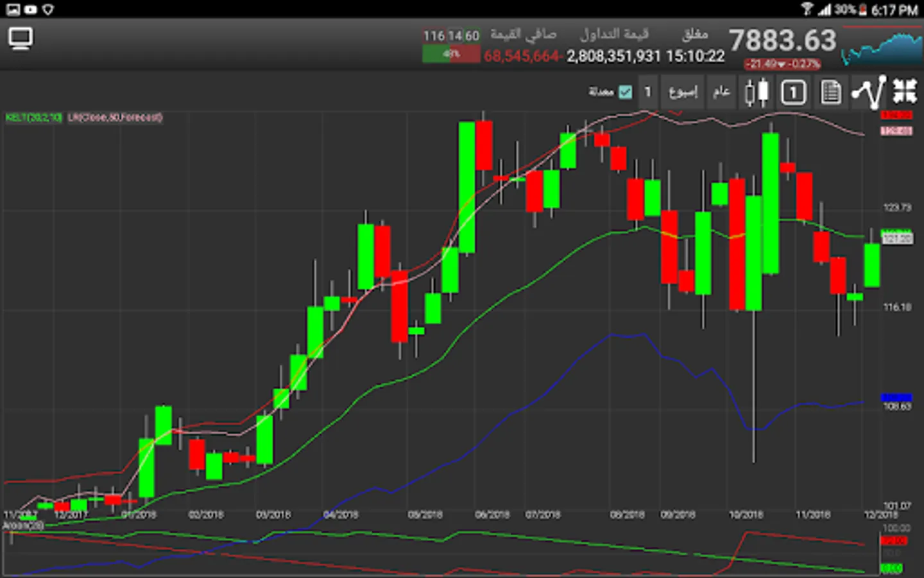
Task: Click the 123.79 price axis label
Action: click(897, 207)
